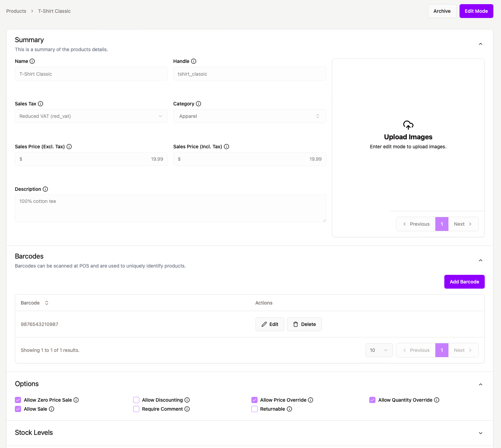The height and width of the screenshot is (448, 501).
Task: Click into the Description text area
Action: pos(170,208)
